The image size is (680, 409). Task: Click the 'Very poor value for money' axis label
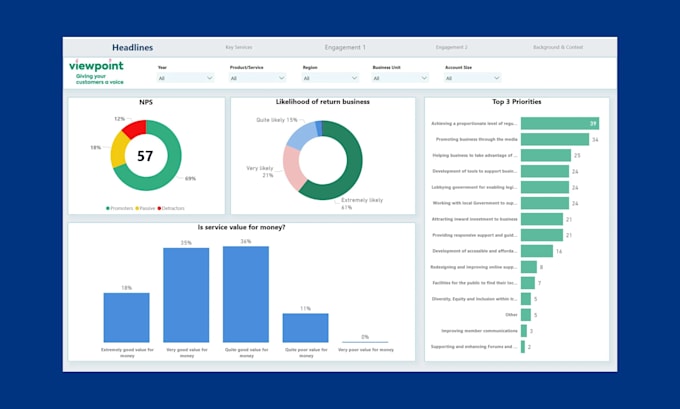pyautogui.click(x=366, y=350)
